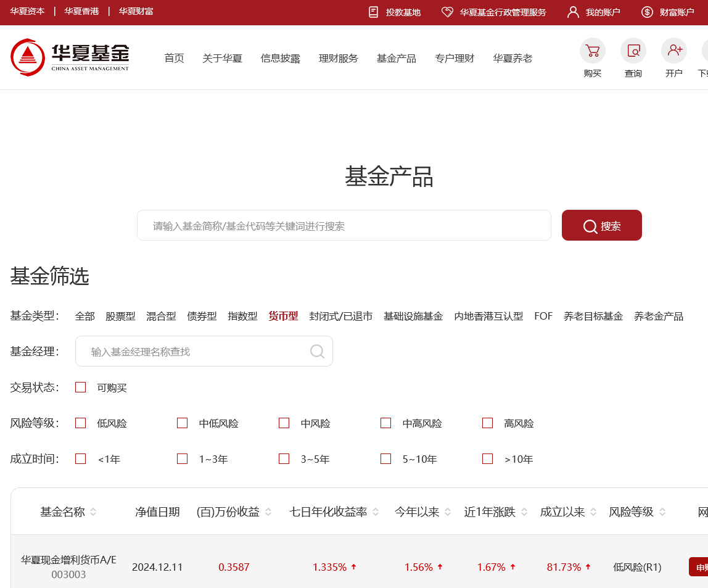Click the 查询 magnifier icon
This screenshot has width=708, height=588.
click(633, 51)
